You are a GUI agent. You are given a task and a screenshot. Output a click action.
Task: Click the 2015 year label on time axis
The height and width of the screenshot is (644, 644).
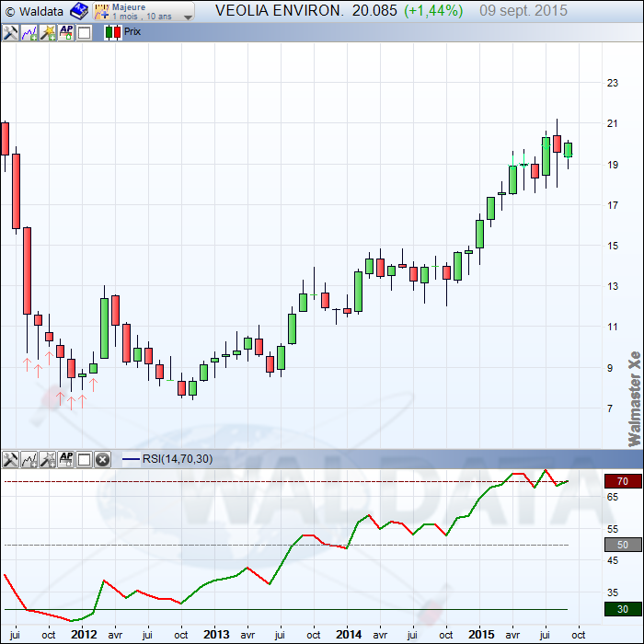point(481,635)
